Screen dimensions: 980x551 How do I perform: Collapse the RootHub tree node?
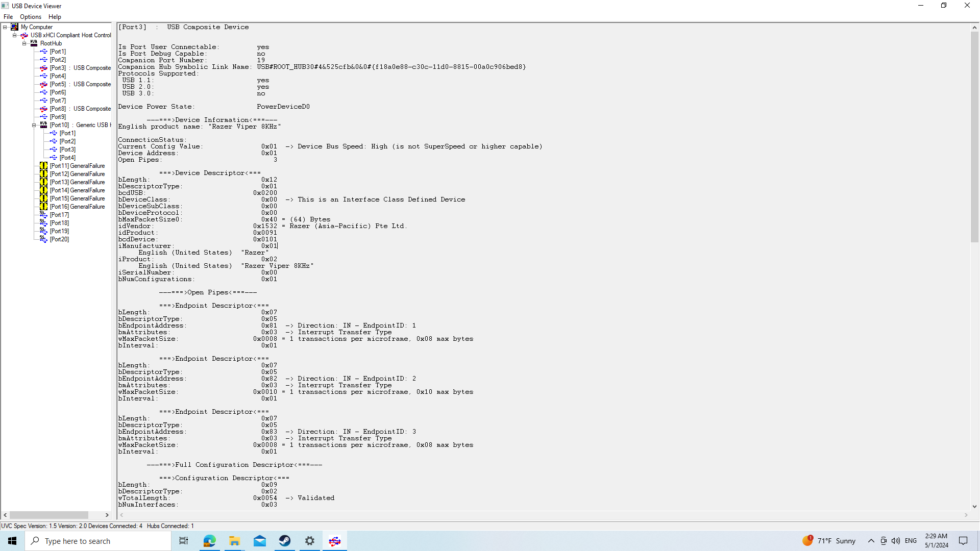24,43
